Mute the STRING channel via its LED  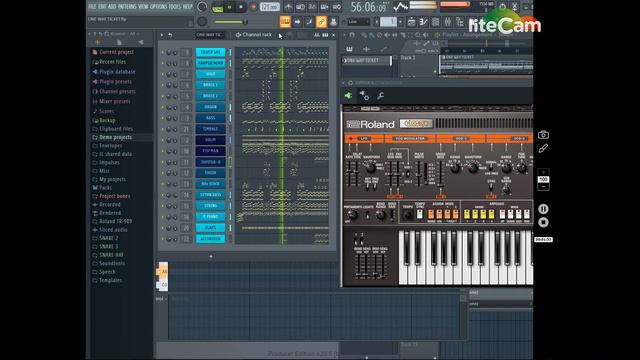pos(163,206)
